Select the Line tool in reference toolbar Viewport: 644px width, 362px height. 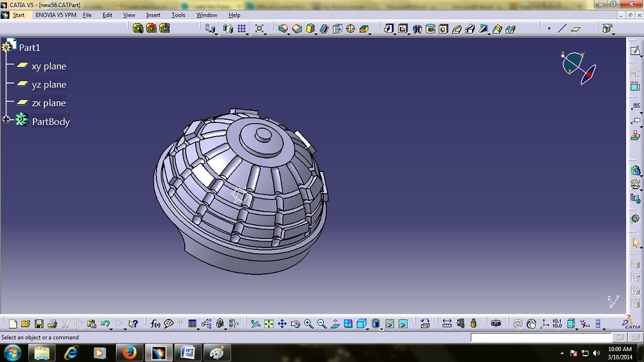click(x=562, y=29)
